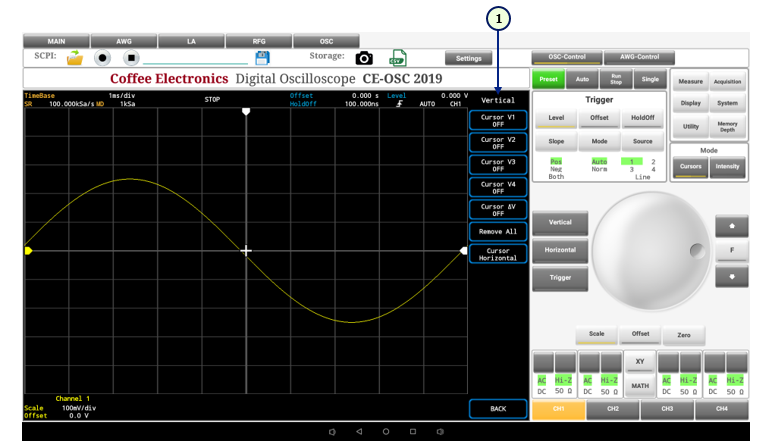Switch to the AWG tab
This screenshot has width=769, height=445.
click(125, 41)
